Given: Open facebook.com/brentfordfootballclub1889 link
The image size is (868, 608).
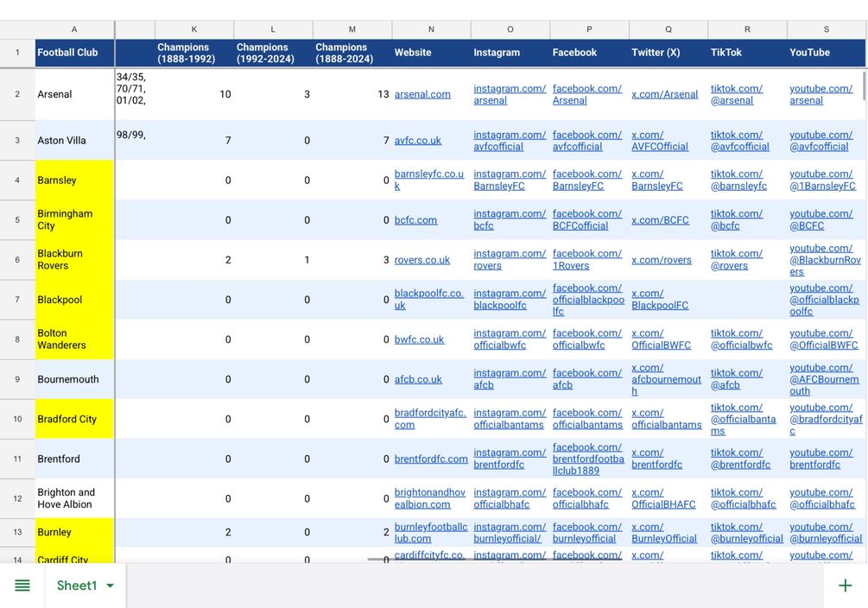Looking at the screenshot, I should 588,459.
